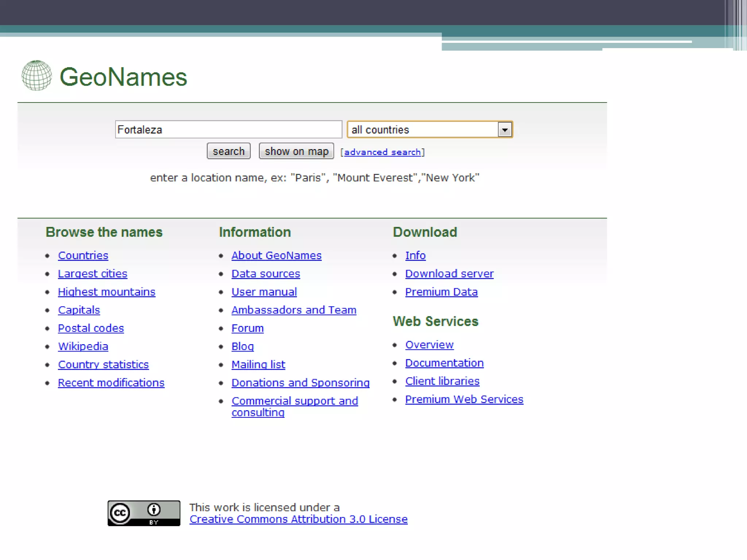The width and height of the screenshot is (747, 560).
Task: Open the Capitals link
Action: pyautogui.click(x=79, y=310)
